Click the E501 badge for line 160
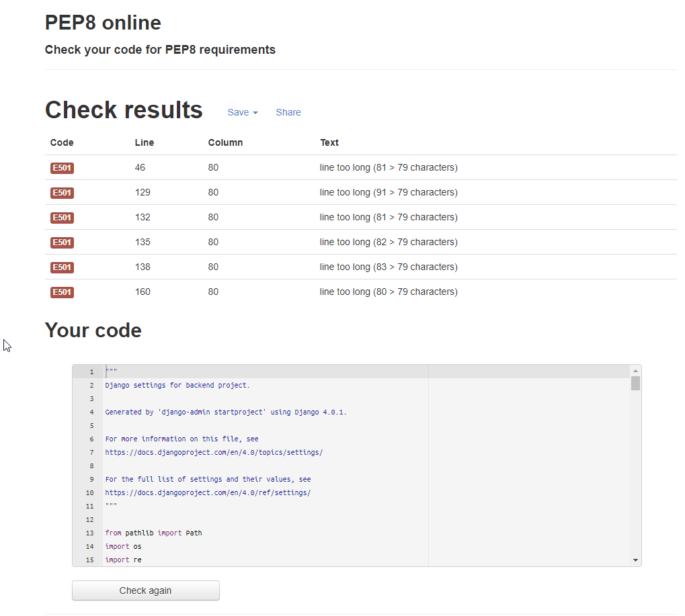The width and height of the screenshot is (685, 616). point(61,292)
